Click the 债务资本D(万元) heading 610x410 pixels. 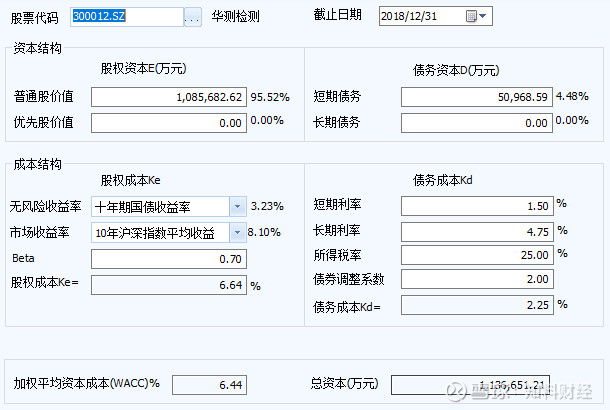[x=456, y=70]
